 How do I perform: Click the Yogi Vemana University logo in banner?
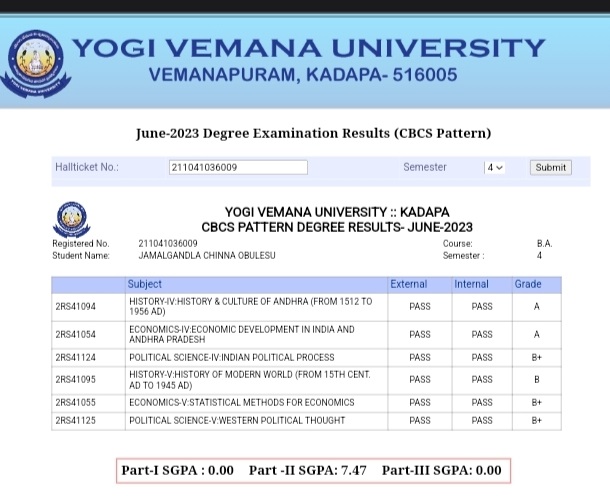(35, 63)
